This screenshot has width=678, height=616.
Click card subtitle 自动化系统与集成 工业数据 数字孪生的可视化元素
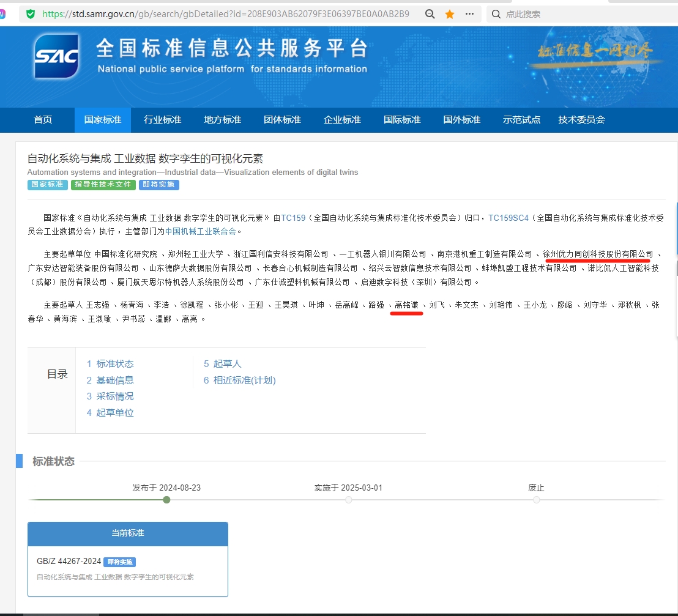(115, 577)
